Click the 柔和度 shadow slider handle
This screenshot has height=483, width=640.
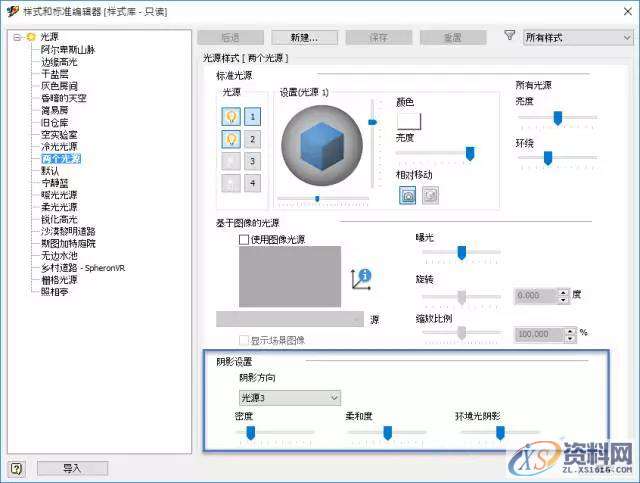[388, 433]
